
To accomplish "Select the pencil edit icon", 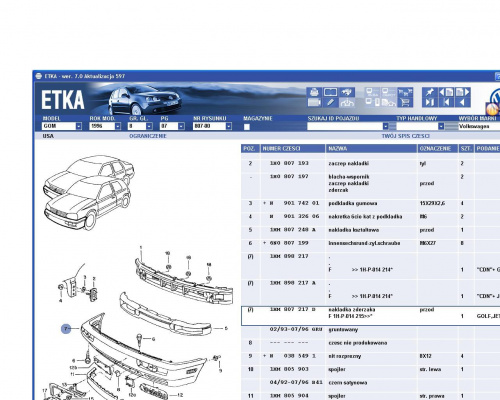I will 330,102.
